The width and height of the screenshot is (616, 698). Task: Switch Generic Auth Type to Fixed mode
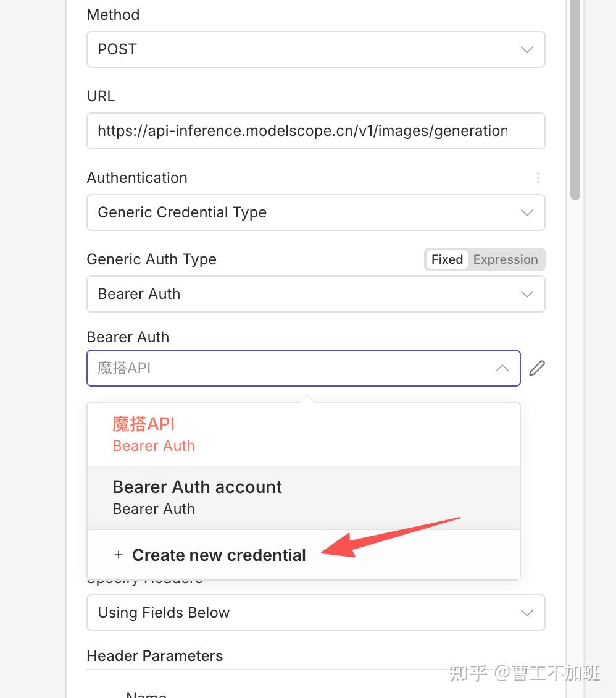(x=447, y=259)
